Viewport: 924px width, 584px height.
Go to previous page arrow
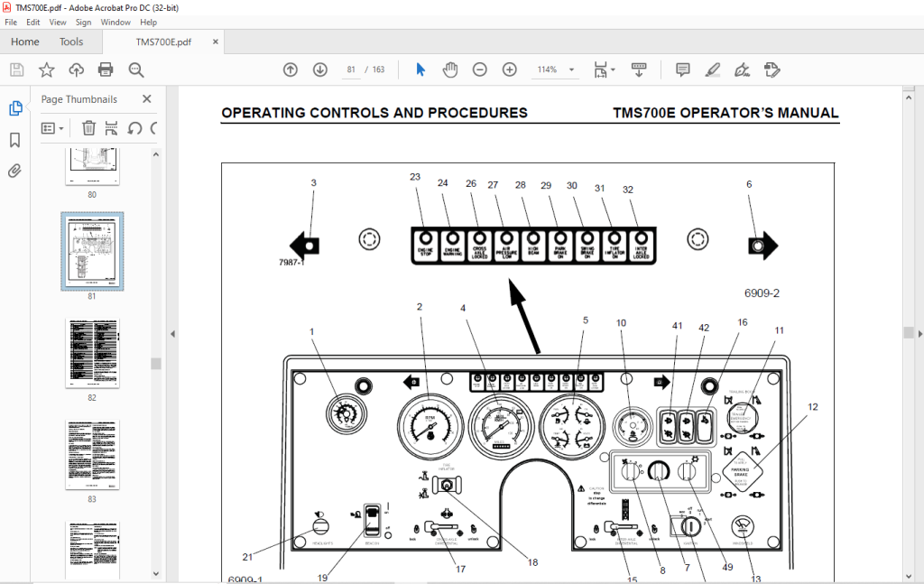coord(291,70)
